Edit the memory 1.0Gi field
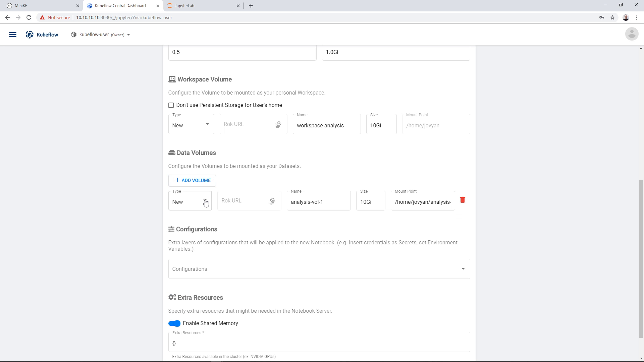The width and height of the screenshot is (644, 362). tap(396, 52)
